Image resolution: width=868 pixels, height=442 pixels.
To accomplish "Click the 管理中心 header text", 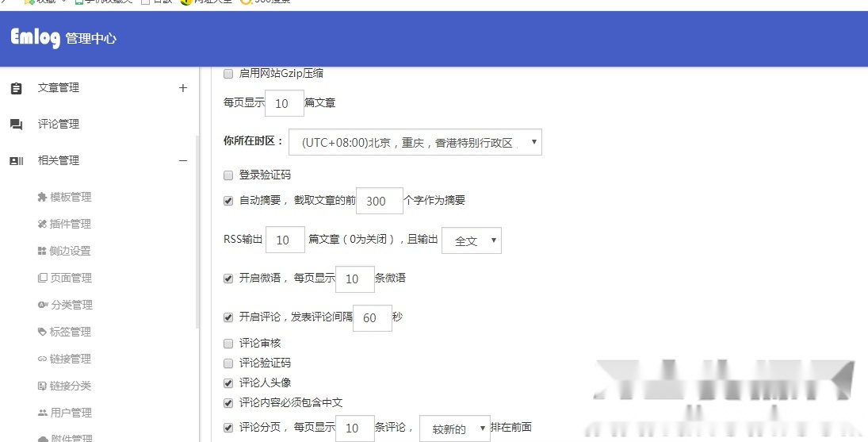I will pos(91,39).
